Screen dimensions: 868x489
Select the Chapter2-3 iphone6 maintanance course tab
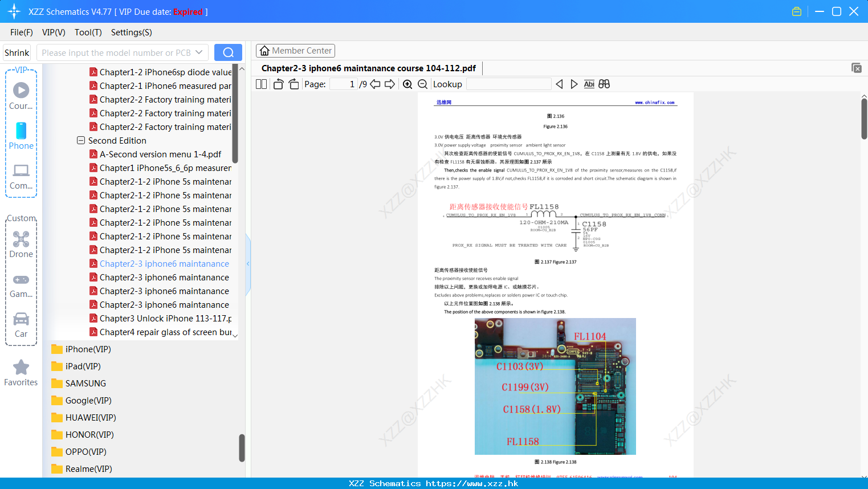(x=369, y=68)
